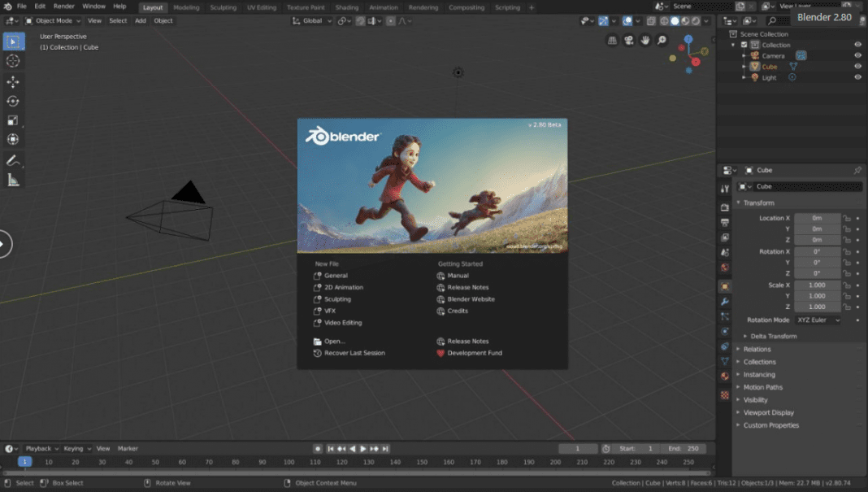Select the Annotate tool
The height and width of the screenshot is (492, 868).
(13, 160)
